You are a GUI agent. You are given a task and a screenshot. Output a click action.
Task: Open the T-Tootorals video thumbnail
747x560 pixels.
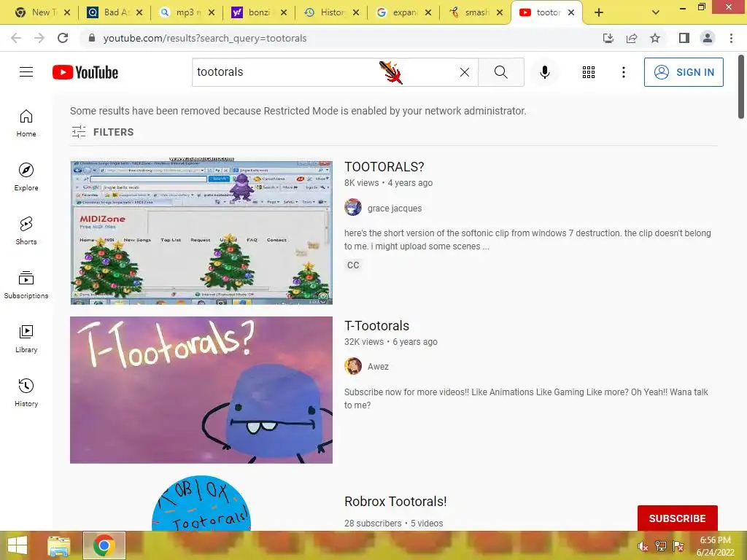point(201,390)
